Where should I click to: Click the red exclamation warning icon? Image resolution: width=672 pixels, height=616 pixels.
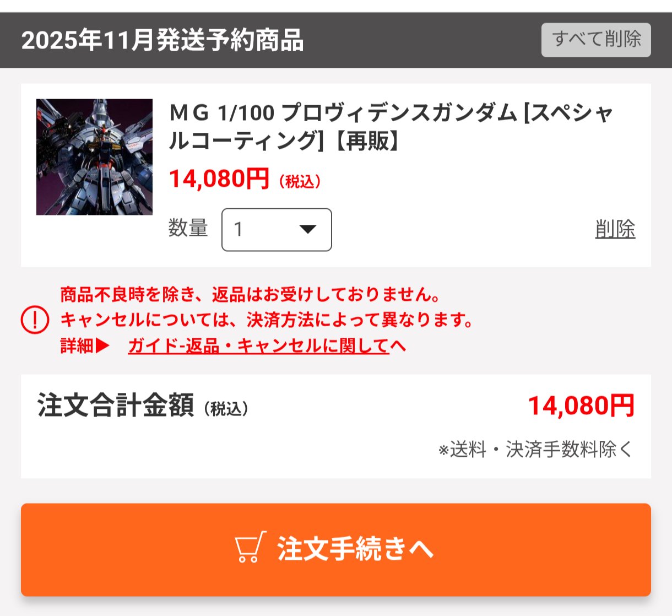click(x=35, y=320)
